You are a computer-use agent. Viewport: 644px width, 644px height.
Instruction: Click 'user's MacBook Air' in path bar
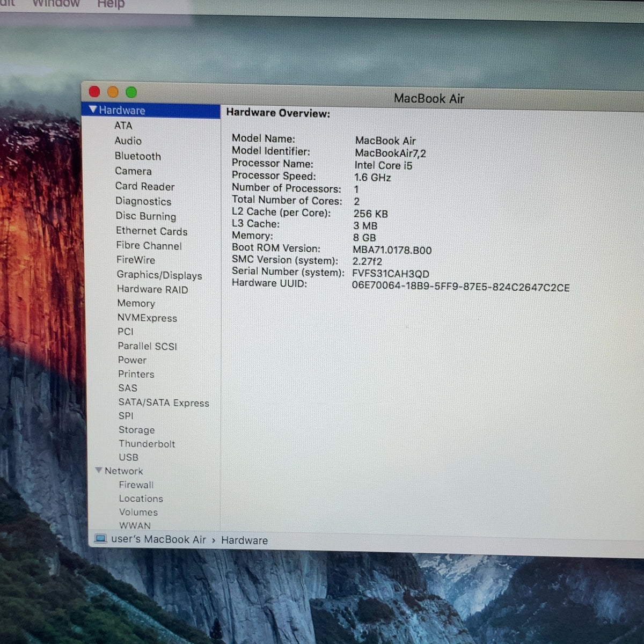[x=158, y=539]
